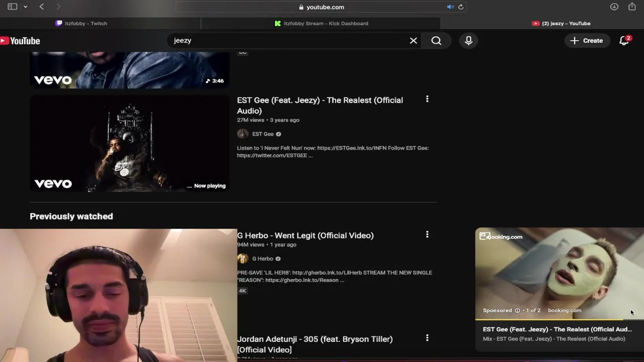The image size is (644, 362).
Task: Open the EST Gee channel name
Action: pos(263,134)
